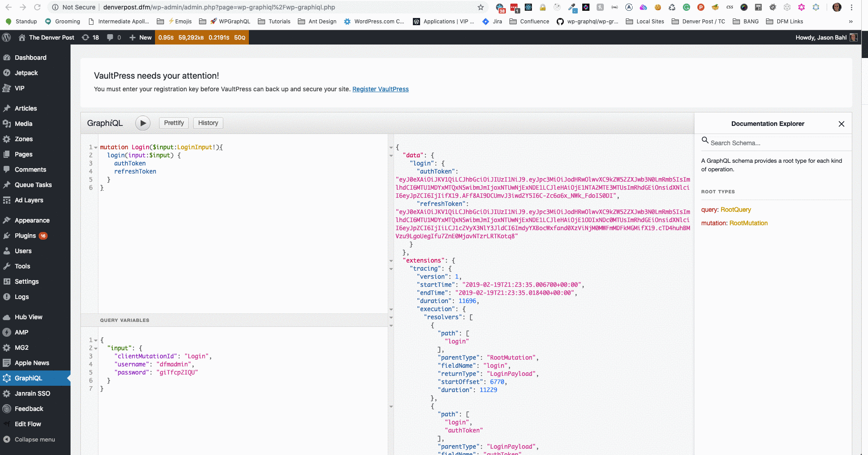Bookmark this page with star icon

(x=481, y=7)
